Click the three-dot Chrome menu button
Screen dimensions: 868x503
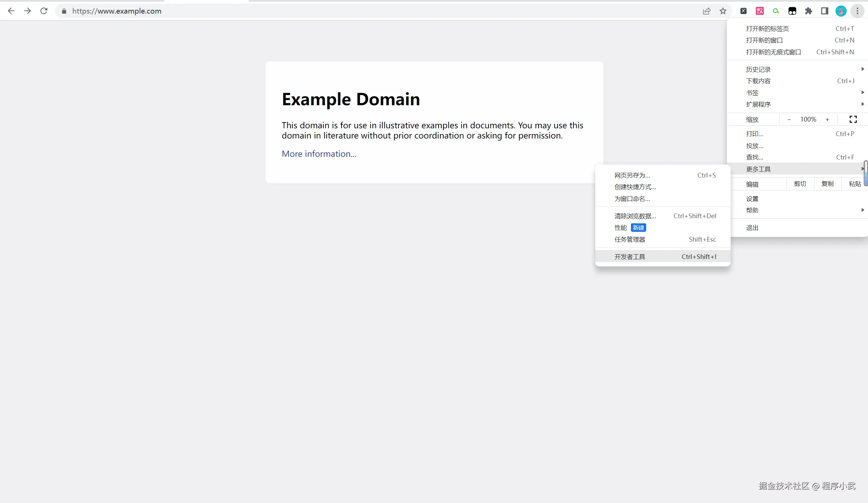coord(857,11)
